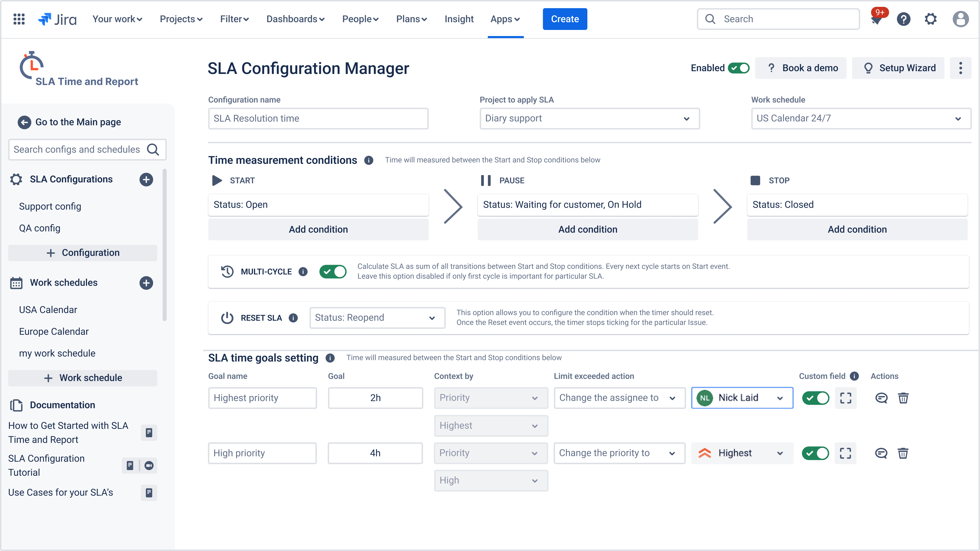Click the Goal field showing 2h
The height and width of the screenshot is (551, 980).
click(x=375, y=398)
